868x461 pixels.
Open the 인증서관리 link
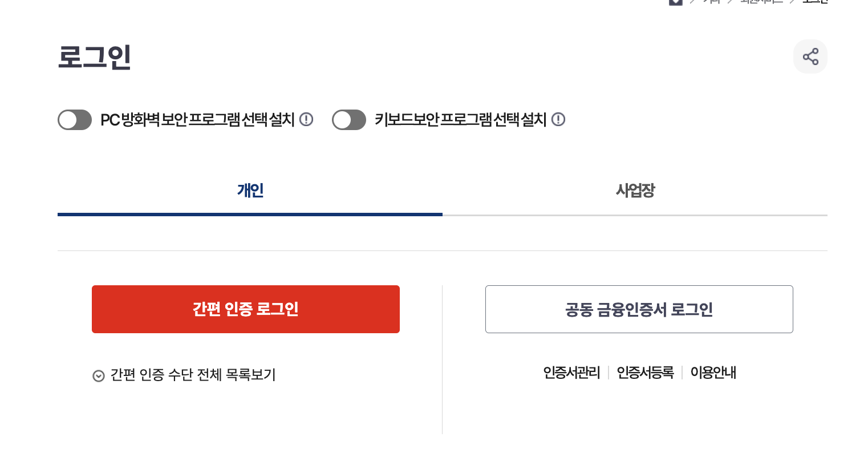571,373
